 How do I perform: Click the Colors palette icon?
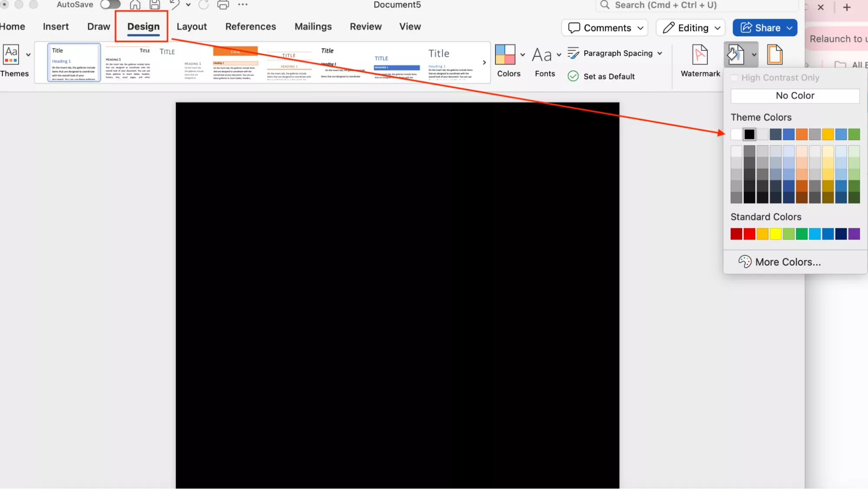tap(505, 55)
